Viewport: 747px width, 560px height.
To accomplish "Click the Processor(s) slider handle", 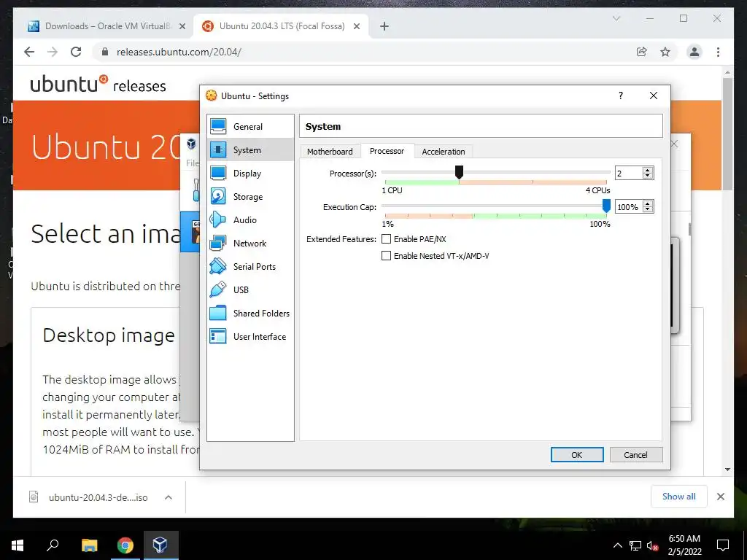I will (460, 172).
